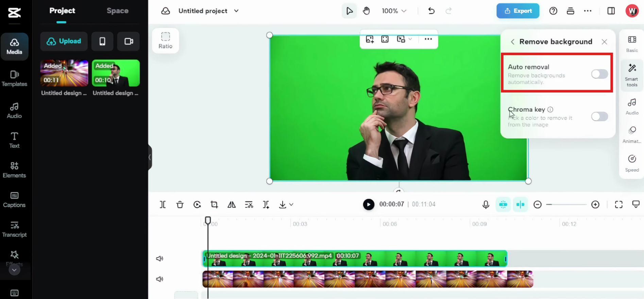The height and width of the screenshot is (299, 644).
Task: Toggle the Chroma key switch
Action: (599, 117)
